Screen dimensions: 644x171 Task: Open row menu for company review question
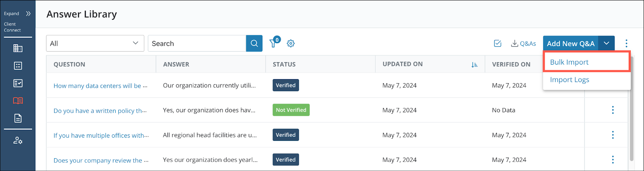point(613,160)
